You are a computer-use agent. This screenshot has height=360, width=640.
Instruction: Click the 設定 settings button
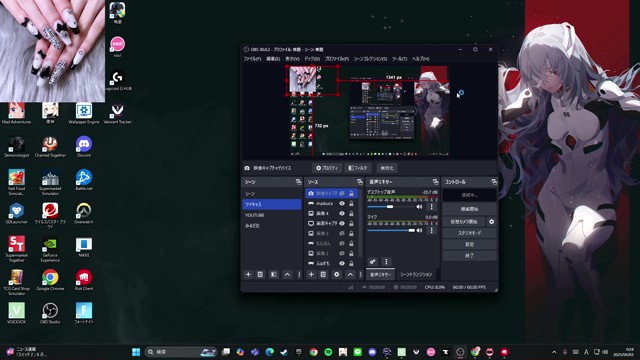click(x=469, y=244)
